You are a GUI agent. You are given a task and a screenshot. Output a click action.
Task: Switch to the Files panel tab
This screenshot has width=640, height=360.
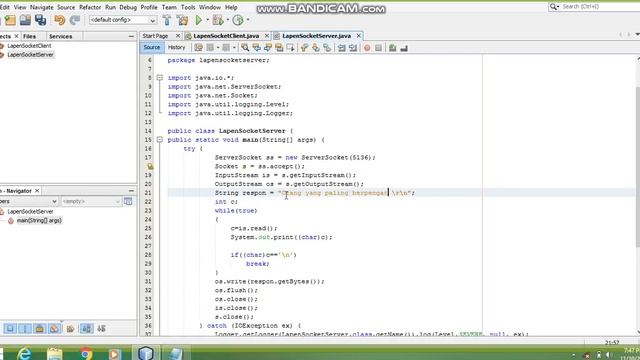pos(29,36)
